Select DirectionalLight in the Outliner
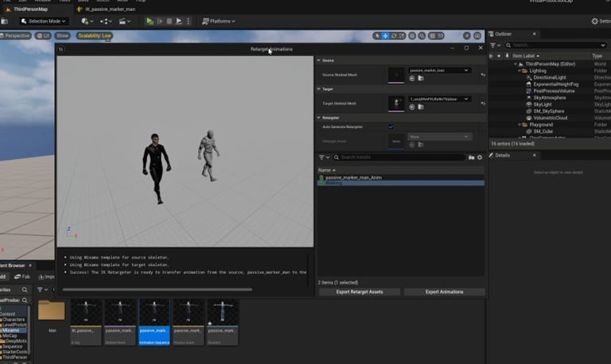 [x=550, y=77]
